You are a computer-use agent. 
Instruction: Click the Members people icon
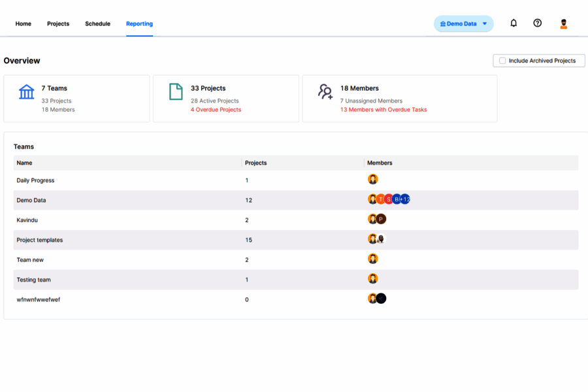coord(325,92)
